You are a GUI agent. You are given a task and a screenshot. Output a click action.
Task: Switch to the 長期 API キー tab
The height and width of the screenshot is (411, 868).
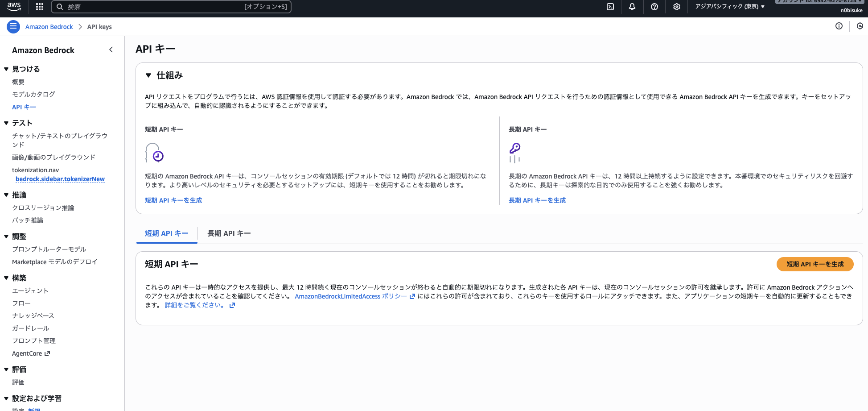coord(229,233)
